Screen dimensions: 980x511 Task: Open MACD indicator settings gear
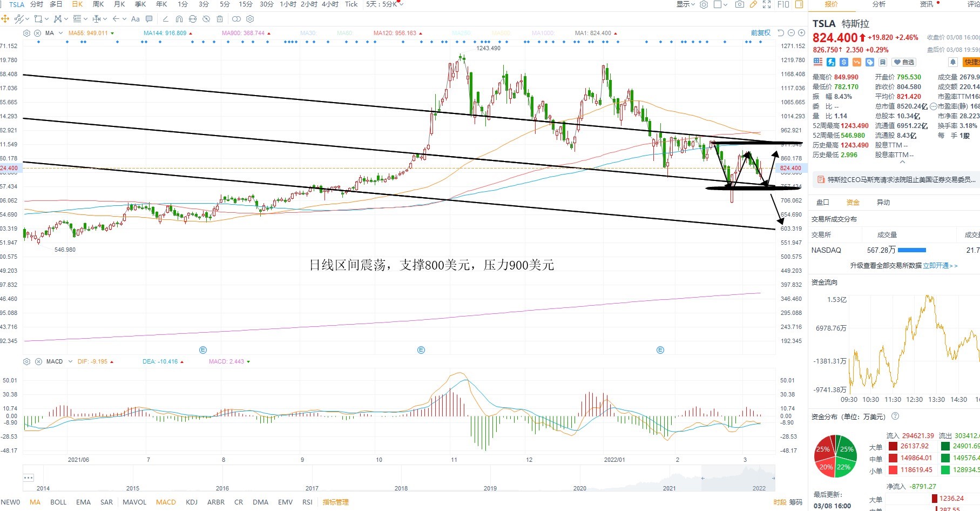26,361
